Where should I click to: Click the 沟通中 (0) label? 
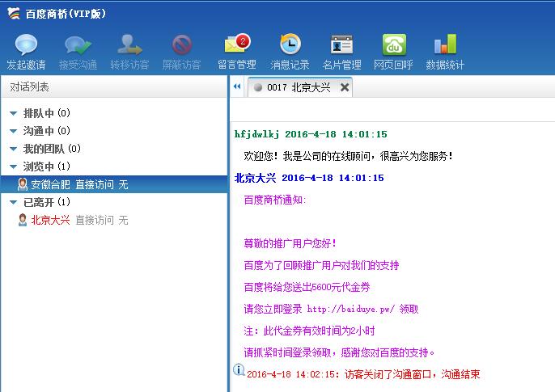coord(47,131)
